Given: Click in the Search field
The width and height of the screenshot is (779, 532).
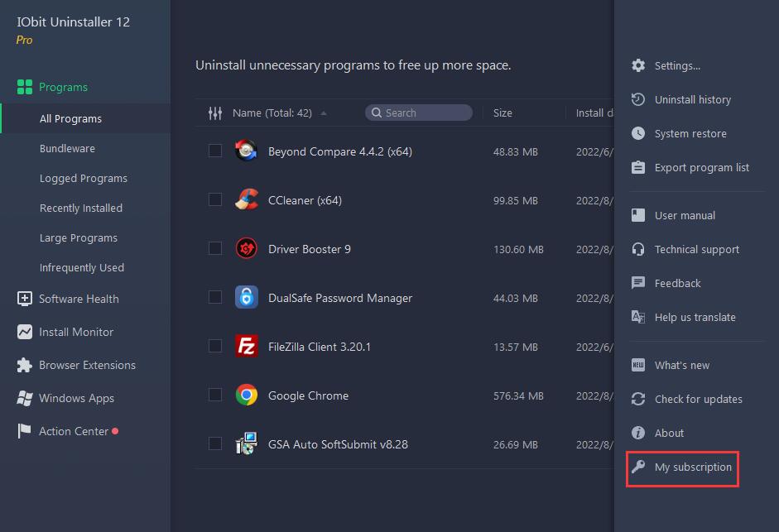Looking at the screenshot, I should [x=419, y=113].
